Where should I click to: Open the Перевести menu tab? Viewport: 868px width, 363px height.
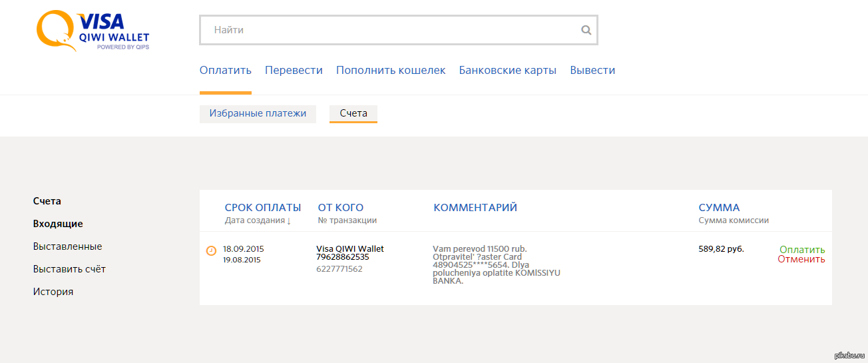pyautogui.click(x=294, y=70)
